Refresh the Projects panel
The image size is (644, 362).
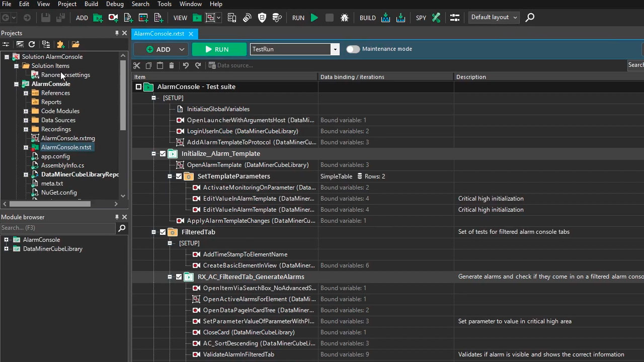click(32, 44)
